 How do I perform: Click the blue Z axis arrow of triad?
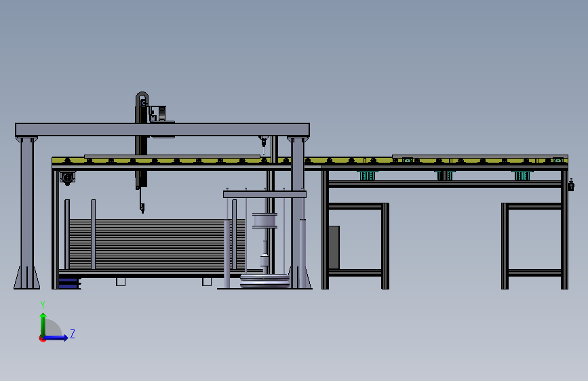click(56, 338)
